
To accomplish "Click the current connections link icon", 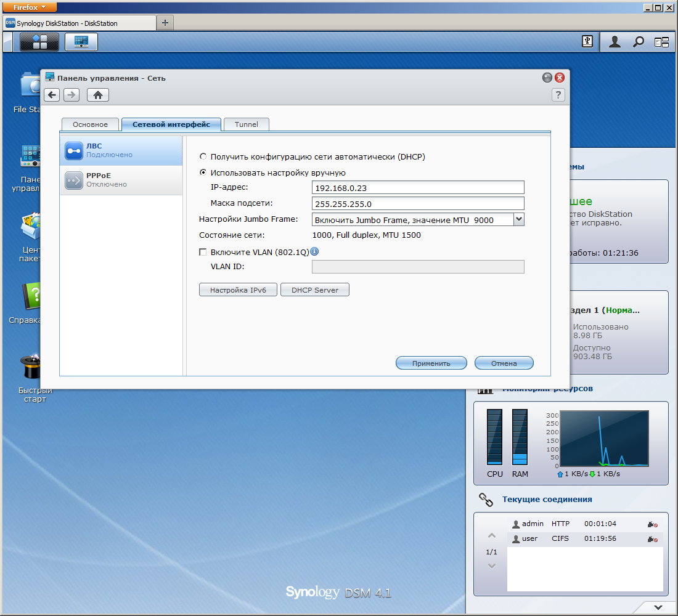I will point(486,500).
